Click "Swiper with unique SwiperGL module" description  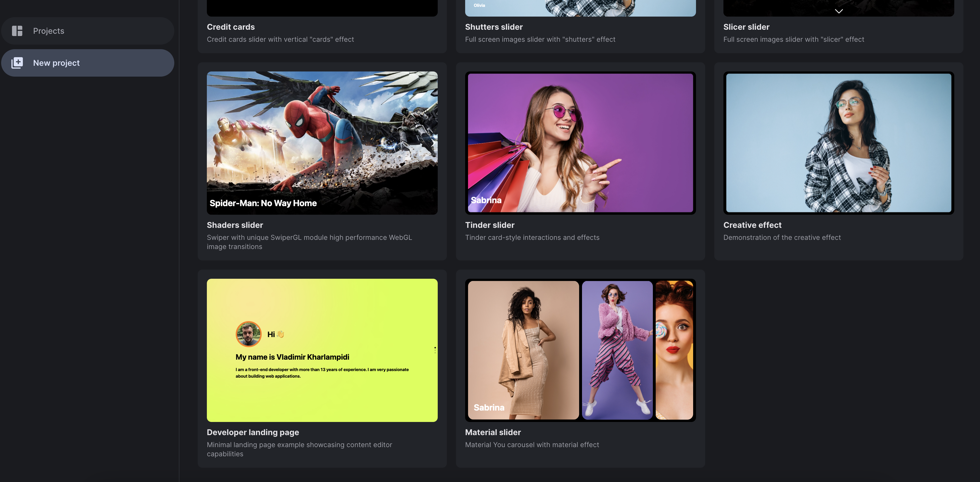click(309, 242)
